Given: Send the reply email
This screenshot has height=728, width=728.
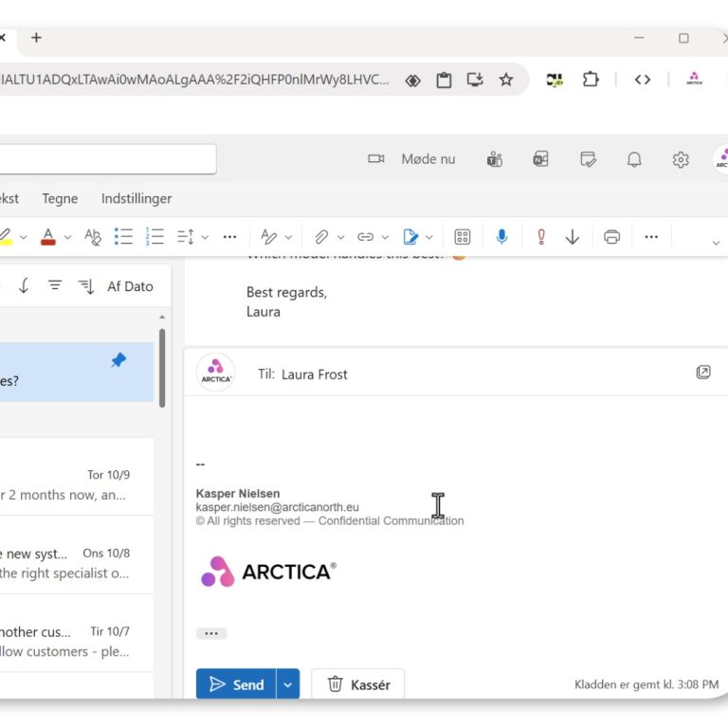Looking at the screenshot, I should (x=236, y=684).
